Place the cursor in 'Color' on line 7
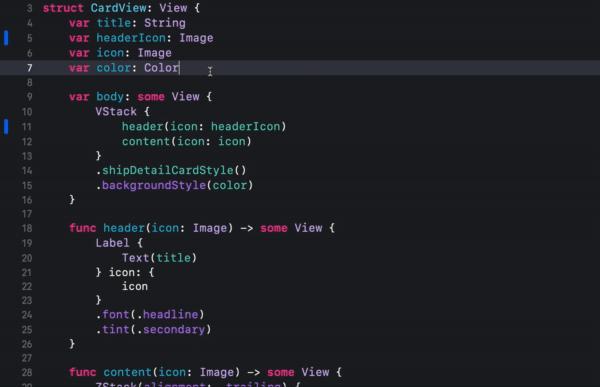The width and height of the screenshot is (600, 387). point(161,68)
